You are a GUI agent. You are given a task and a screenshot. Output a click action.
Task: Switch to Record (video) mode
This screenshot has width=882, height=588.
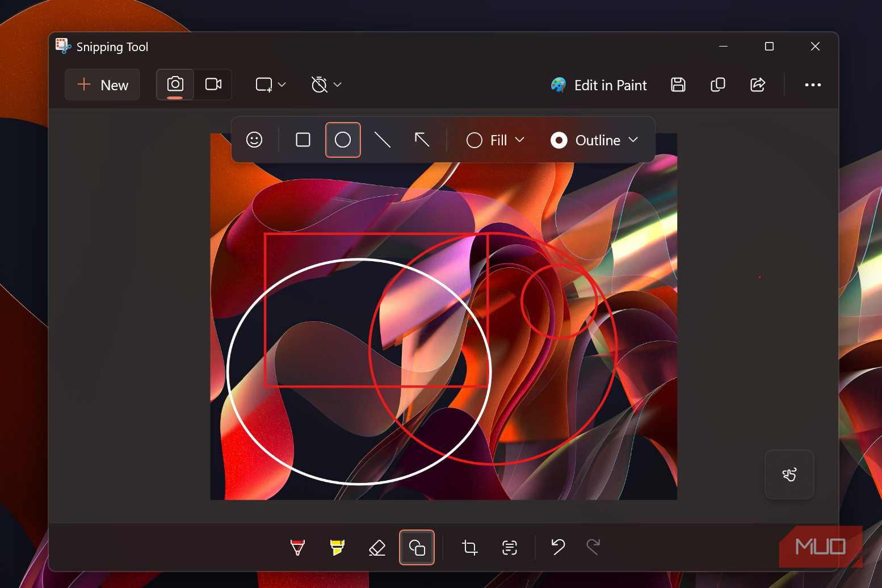213,85
